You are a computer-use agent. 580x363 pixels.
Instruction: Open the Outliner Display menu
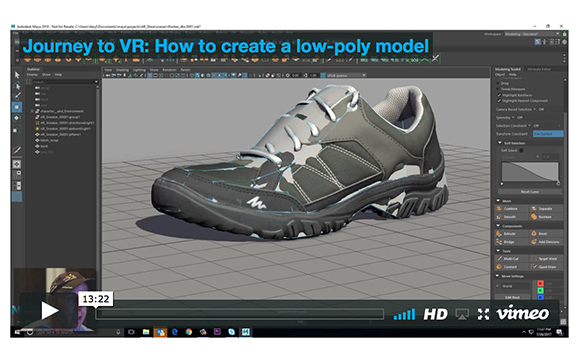32,75
